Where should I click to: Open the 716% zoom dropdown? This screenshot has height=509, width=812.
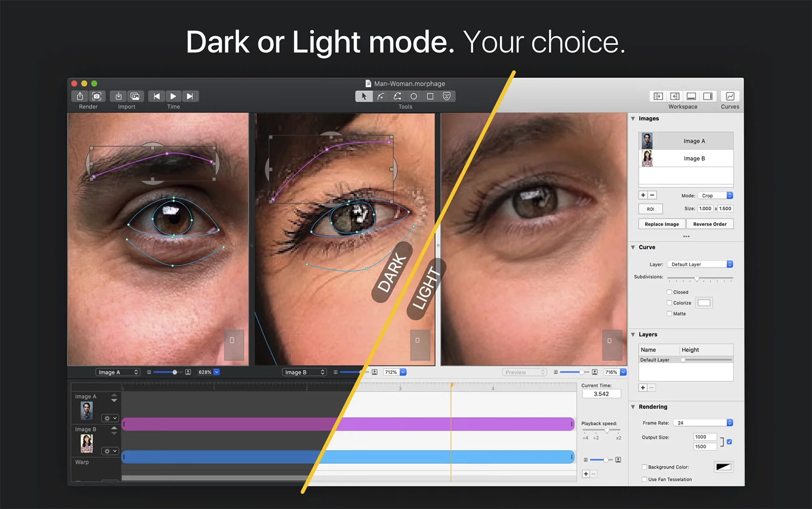coord(623,372)
